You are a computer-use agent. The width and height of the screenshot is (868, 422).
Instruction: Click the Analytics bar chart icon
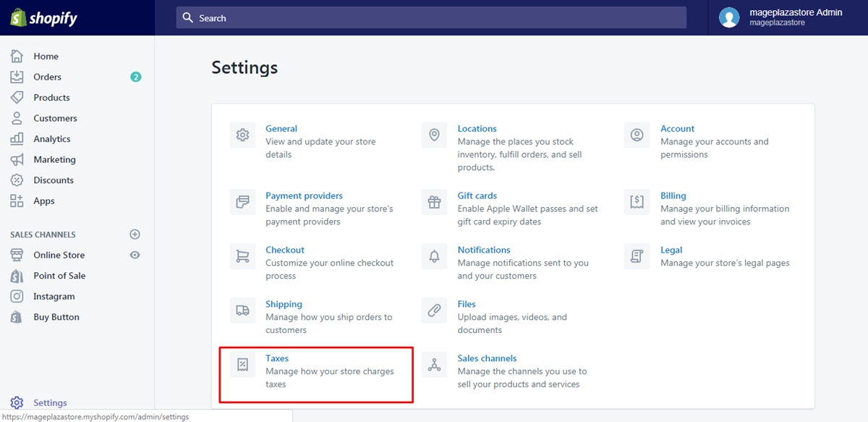pos(17,138)
